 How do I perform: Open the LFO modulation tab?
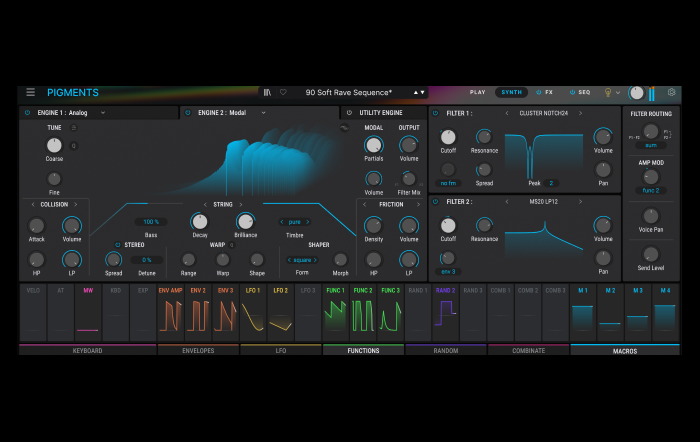281,350
